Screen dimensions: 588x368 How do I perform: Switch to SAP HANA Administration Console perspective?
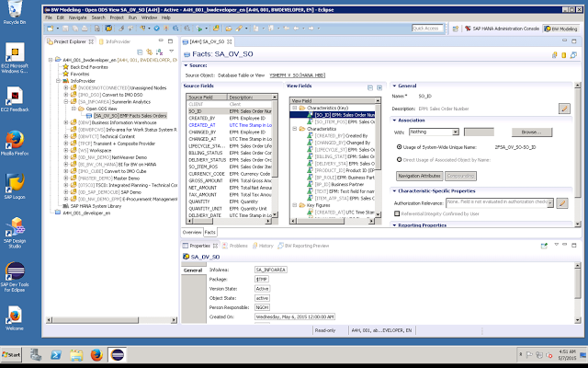coord(503,29)
